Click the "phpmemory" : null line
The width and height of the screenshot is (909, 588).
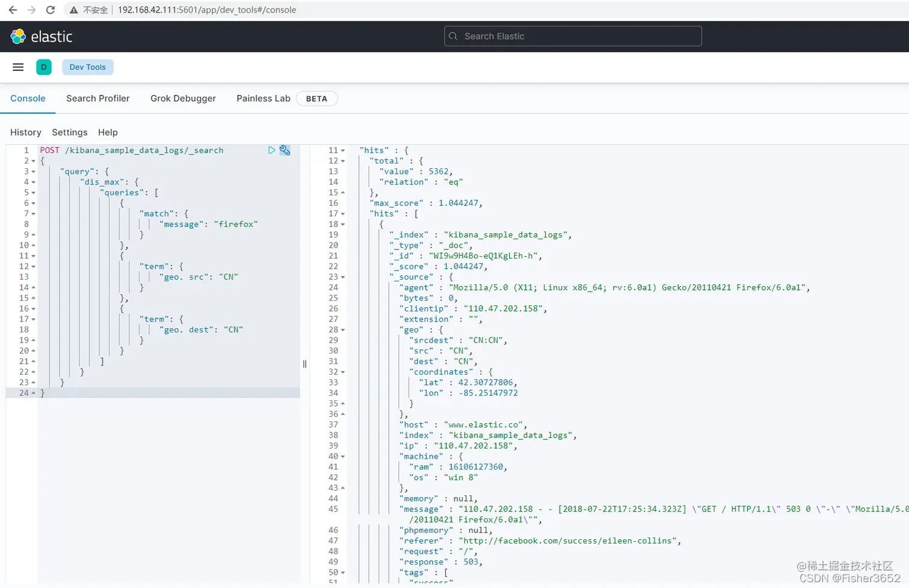click(445, 530)
